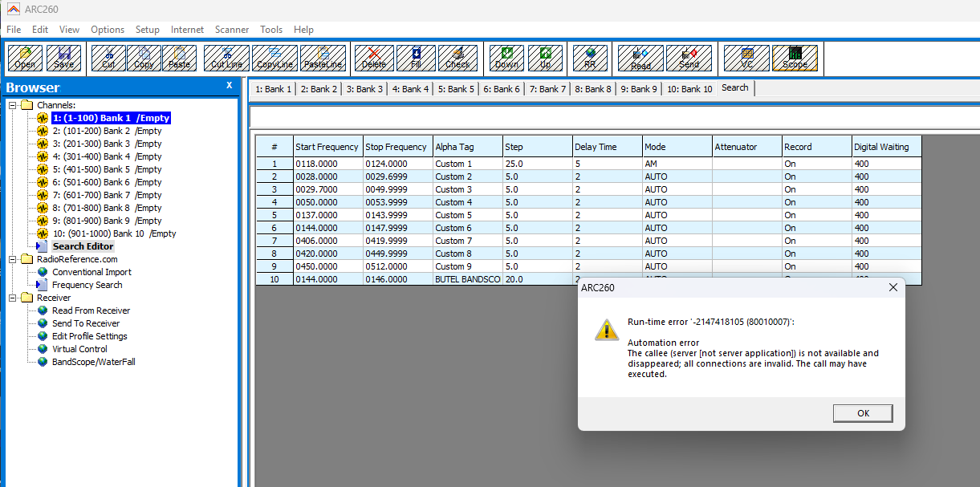The height and width of the screenshot is (487, 980).
Task: Select the Search tab
Action: [734, 88]
